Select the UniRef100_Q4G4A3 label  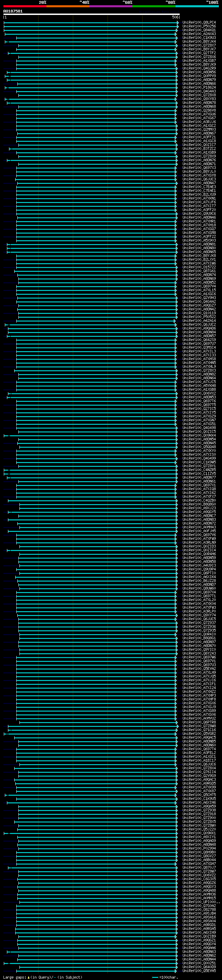coord(199,91)
